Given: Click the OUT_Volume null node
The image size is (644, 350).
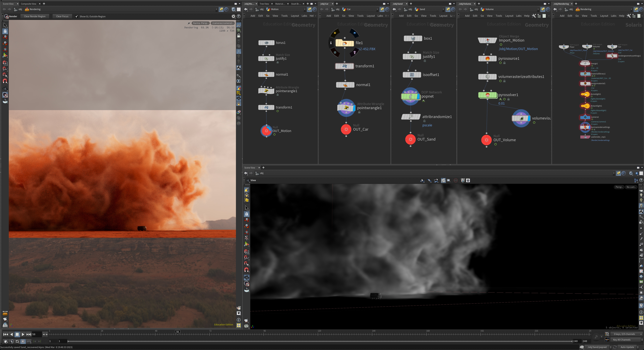Looking at the screenshot, I should (487, 140).
